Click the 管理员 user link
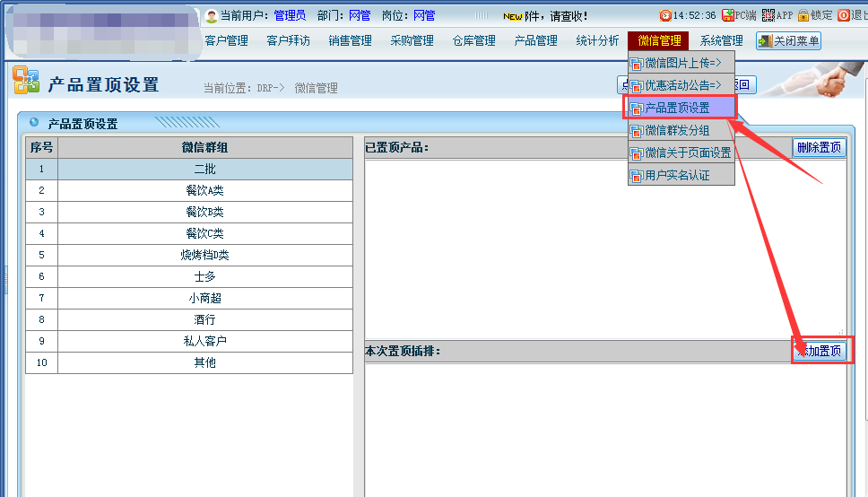Screen dimensions: 868x497 (290, 15)
